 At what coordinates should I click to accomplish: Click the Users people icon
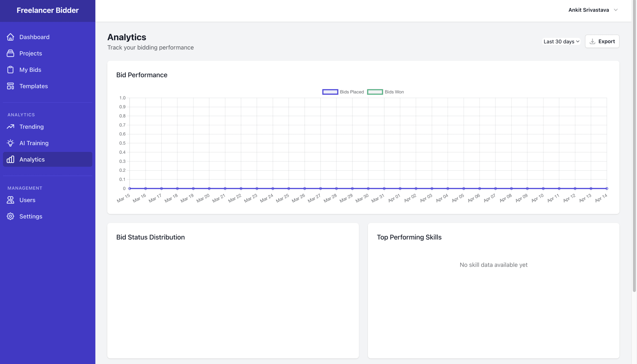(10, 200)
